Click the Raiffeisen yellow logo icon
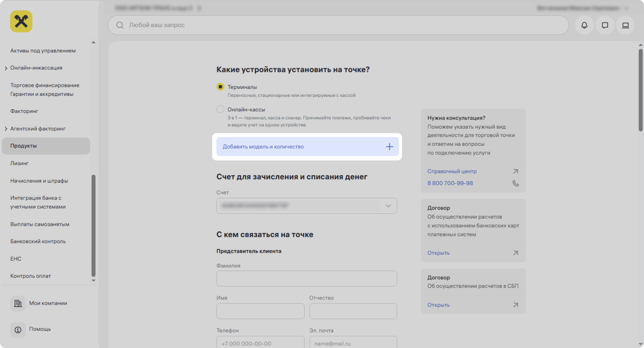Screen dimensions: 644x348 coord(21,21)
